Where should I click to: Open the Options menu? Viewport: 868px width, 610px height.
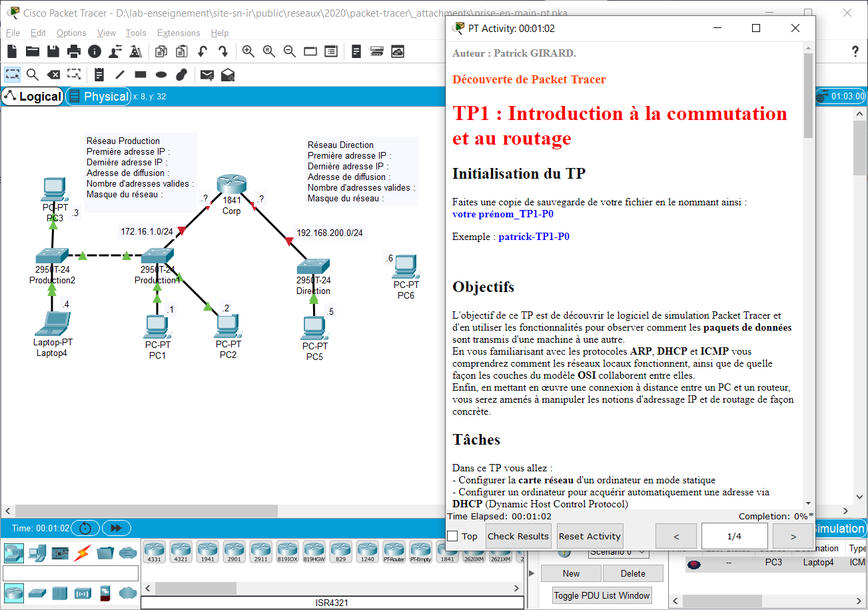71,33
